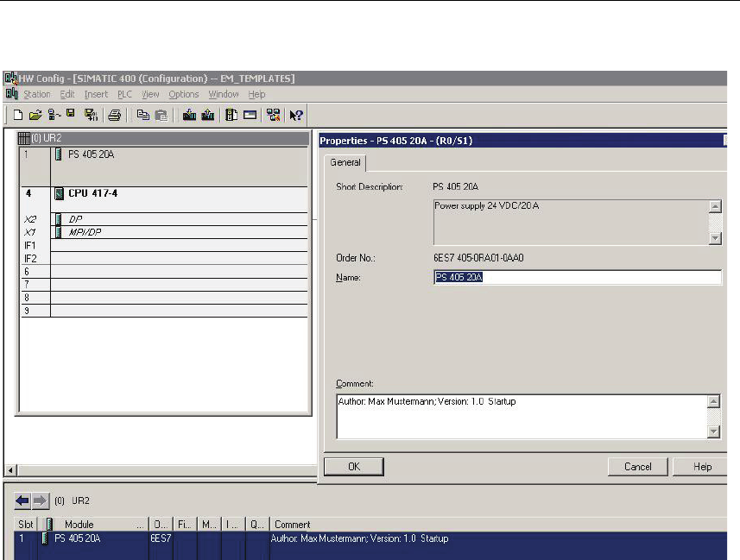Click the Slot column header
This screenshot has width=740, height=560.
point(26,524)
